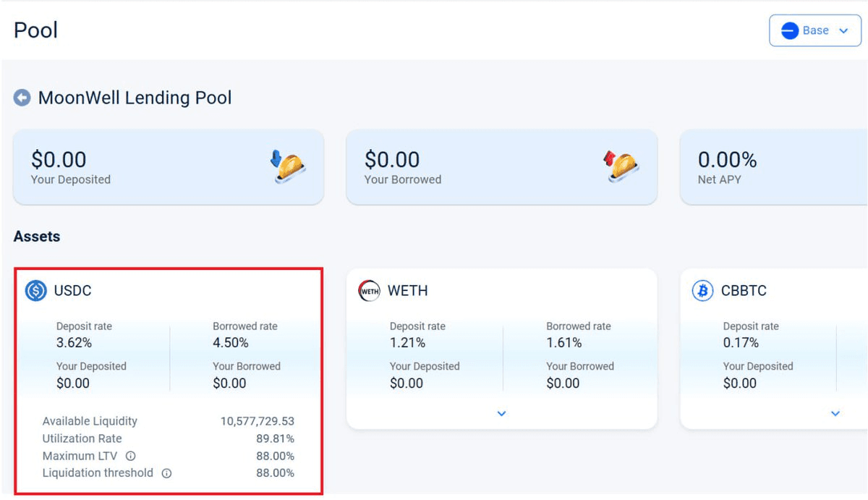868x500 pixels.
Task: Click WETH deposit rate 1.21%
Action: (x=407, y=343)
